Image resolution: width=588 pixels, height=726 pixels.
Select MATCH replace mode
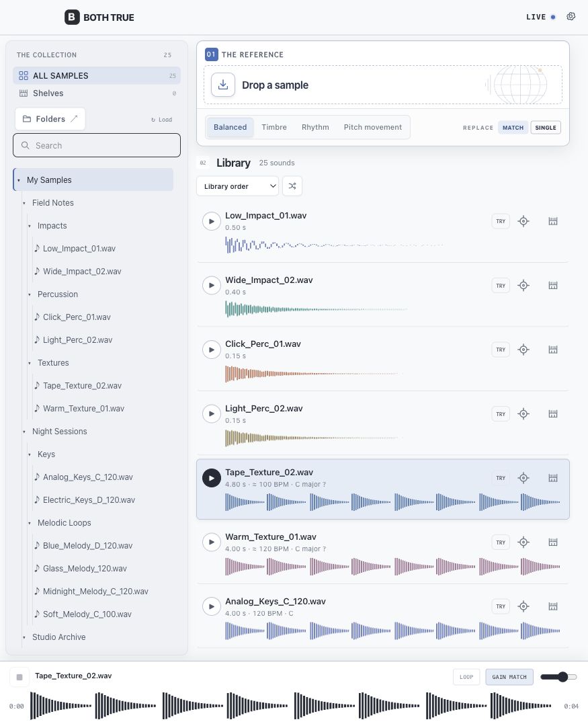[513, 128]
